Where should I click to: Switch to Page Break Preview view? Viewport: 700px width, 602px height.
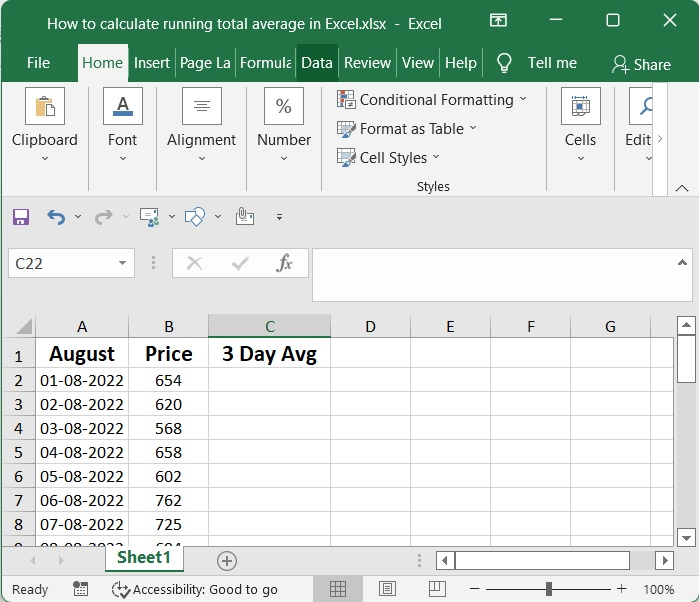(x=436, y=589)
